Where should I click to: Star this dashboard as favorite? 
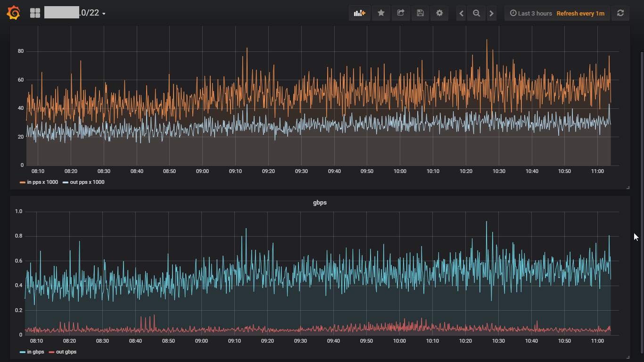(381, 13)
